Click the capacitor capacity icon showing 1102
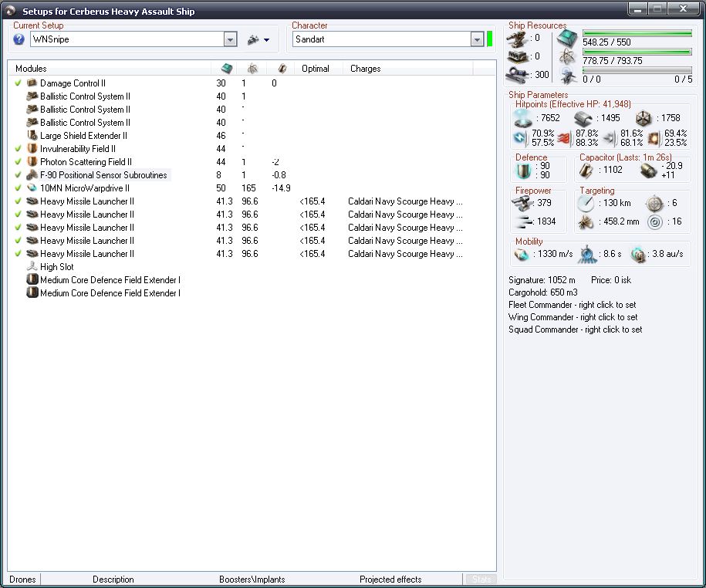 [x=586, y=171]
